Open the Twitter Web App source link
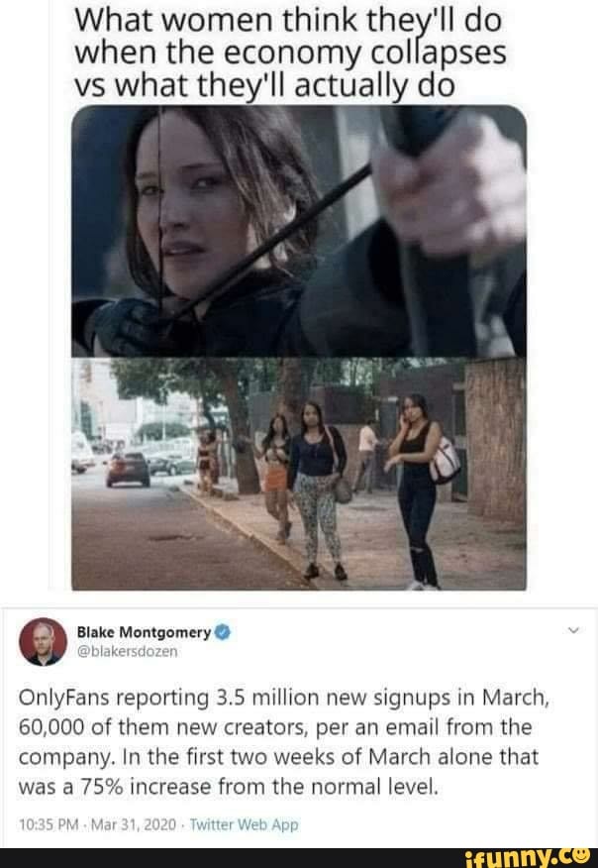 [244, 824]
